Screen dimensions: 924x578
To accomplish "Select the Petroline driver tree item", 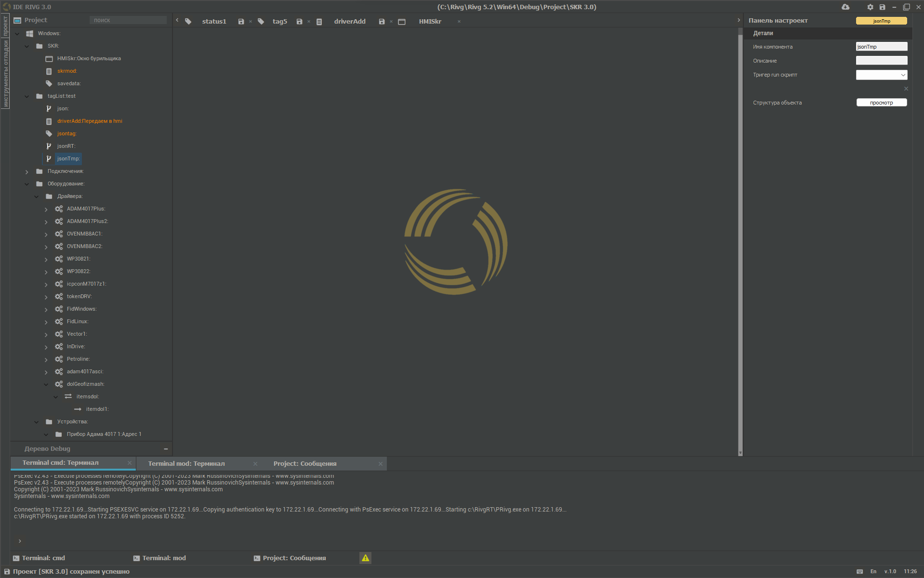I will point(78,359).
